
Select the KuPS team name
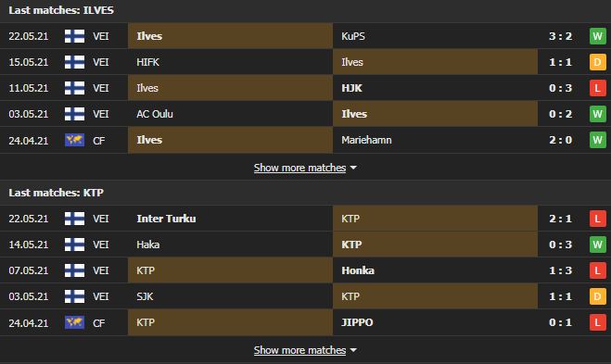(x=353, y=36)
